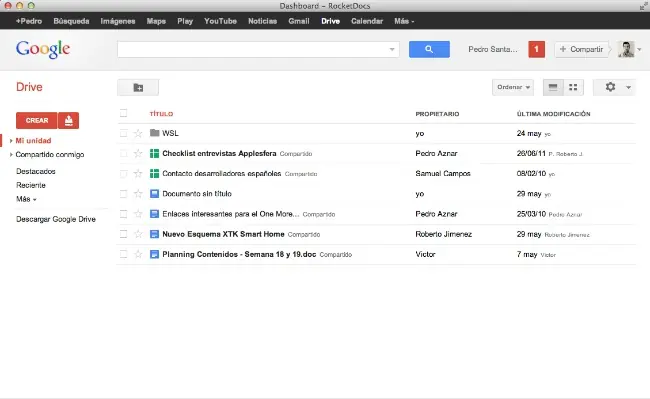This screenshot has height=399, width=650.
Task: Toggle the select-all checkbox in header
Action: point(124,113)
